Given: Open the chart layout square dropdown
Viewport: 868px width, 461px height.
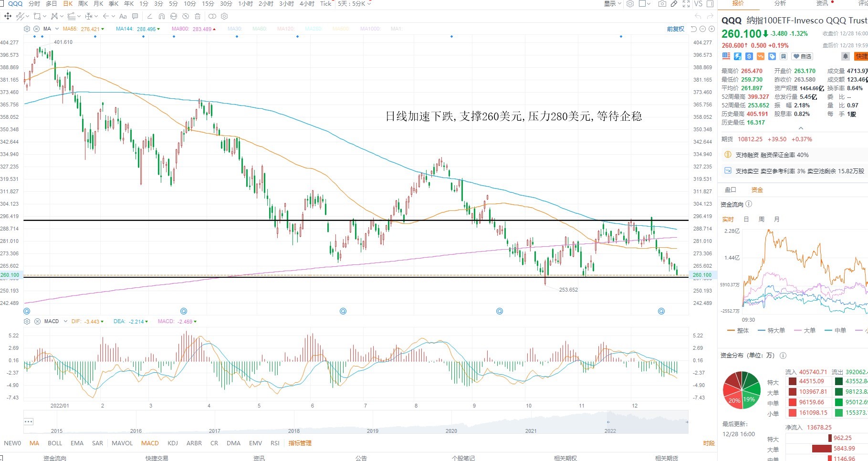Looking at the screenshot, I should (645, 4).
